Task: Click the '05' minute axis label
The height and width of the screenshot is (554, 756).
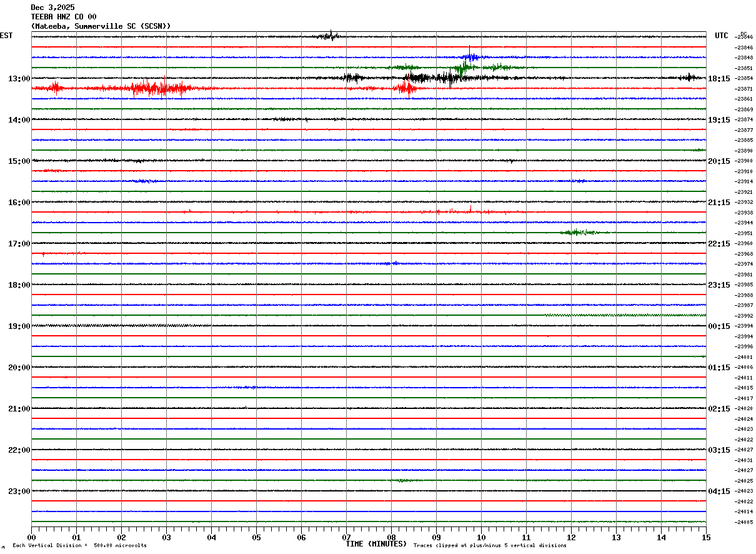Action: coord(257,537)
